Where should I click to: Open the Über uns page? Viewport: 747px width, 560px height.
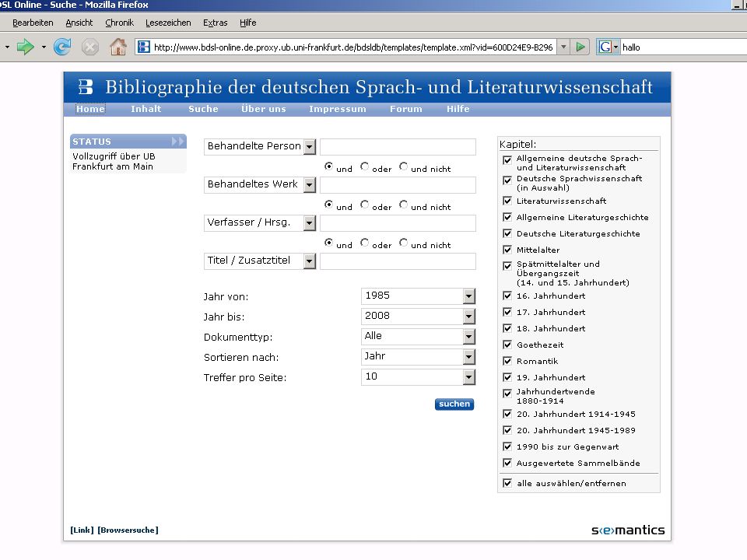point(264,109)
